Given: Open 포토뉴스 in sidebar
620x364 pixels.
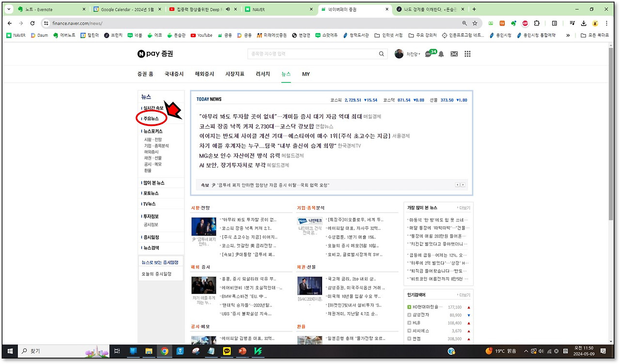Looking at the screenshot, I should [x=150, y=193].
